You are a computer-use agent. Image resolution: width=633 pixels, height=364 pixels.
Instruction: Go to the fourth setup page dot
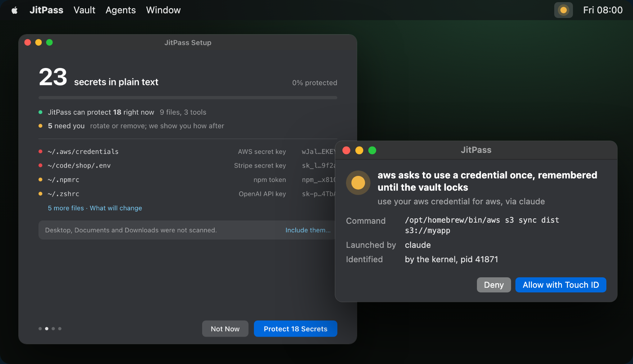tap(60, 329)
